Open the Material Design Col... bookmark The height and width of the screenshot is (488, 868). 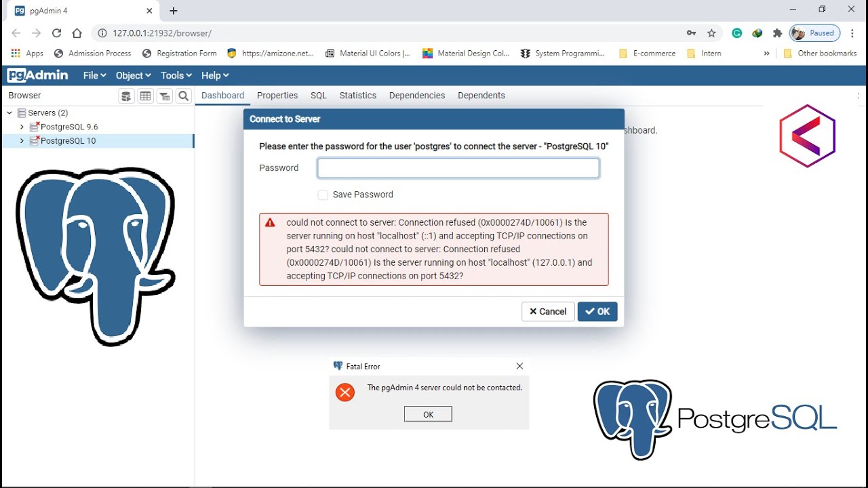466,53
